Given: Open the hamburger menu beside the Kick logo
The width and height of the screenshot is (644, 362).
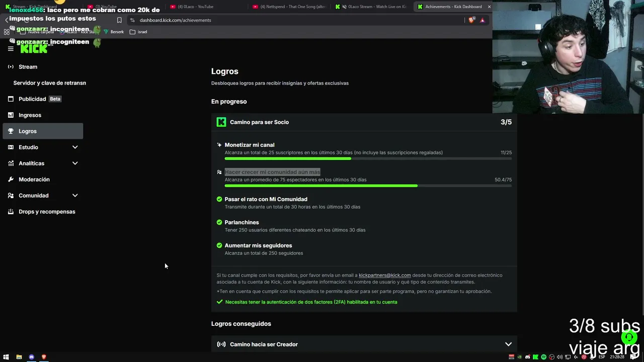Looking at the screenshot, I should [x=11, y=49].
